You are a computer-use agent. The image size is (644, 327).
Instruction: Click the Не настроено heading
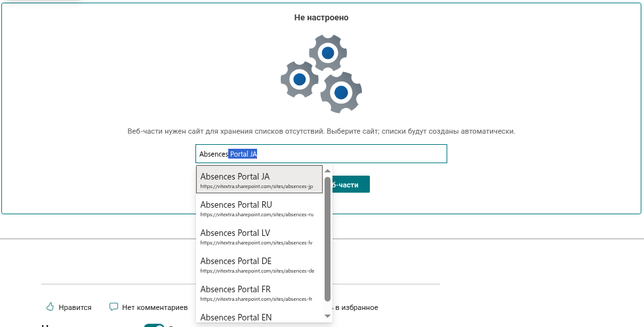point(321,18)
